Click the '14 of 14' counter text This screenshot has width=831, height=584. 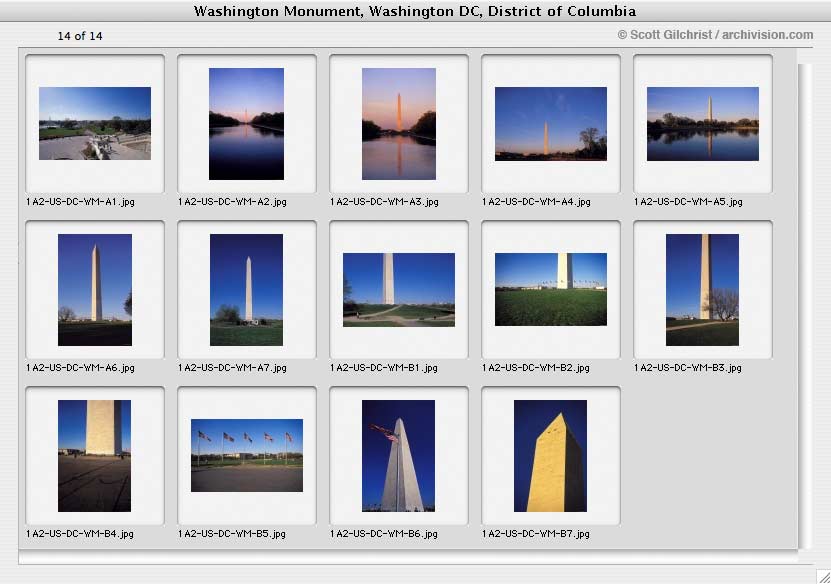coord(80,36)
